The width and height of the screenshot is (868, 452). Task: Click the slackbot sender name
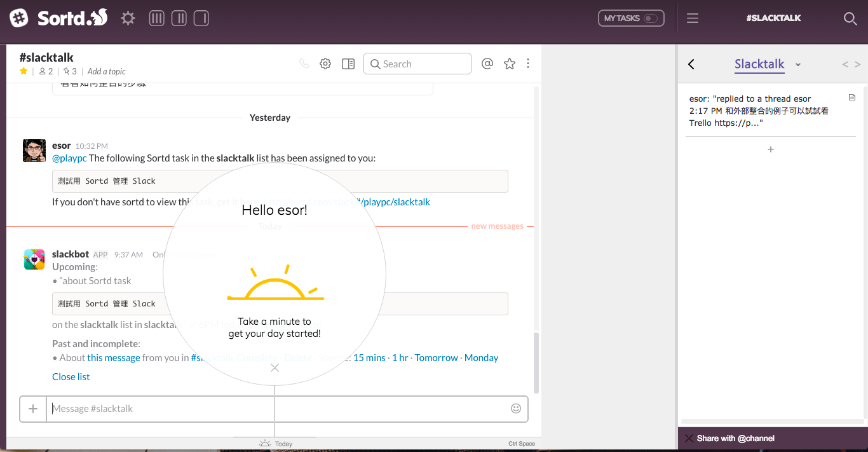(x=71, y=254)
